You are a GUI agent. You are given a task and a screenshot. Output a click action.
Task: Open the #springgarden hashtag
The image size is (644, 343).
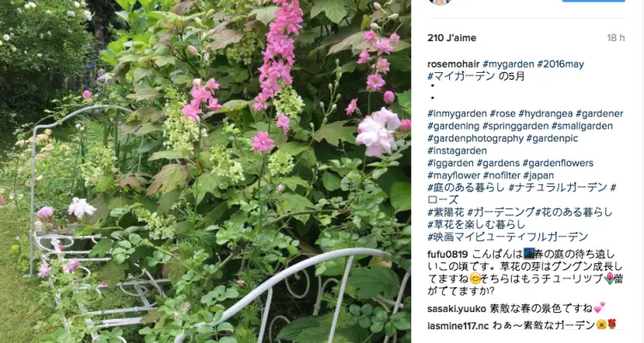(515, 126)
